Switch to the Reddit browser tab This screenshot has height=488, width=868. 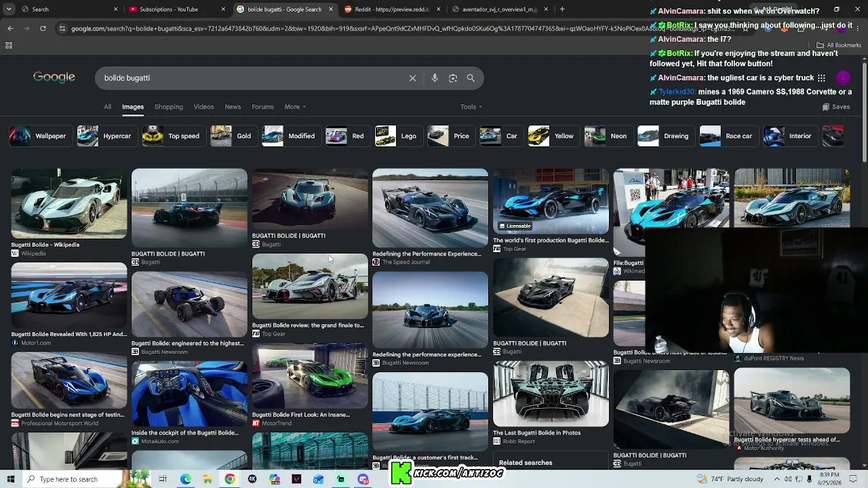click(x=392, y=9)
